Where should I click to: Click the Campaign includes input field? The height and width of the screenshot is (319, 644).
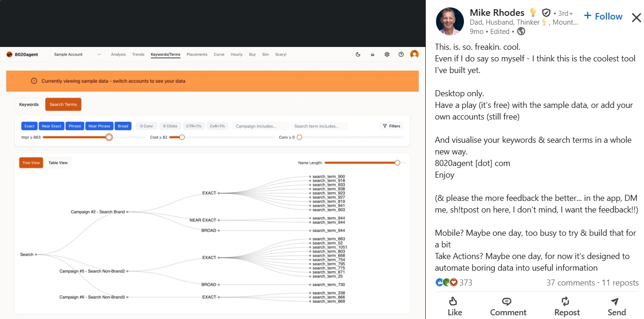point(261,126)
